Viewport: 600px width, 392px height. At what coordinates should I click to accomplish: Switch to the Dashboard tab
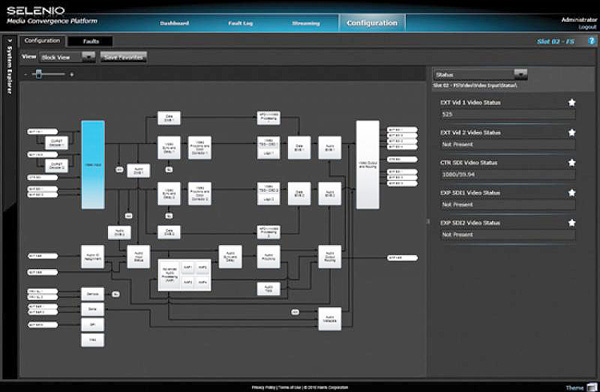(174, 23)
